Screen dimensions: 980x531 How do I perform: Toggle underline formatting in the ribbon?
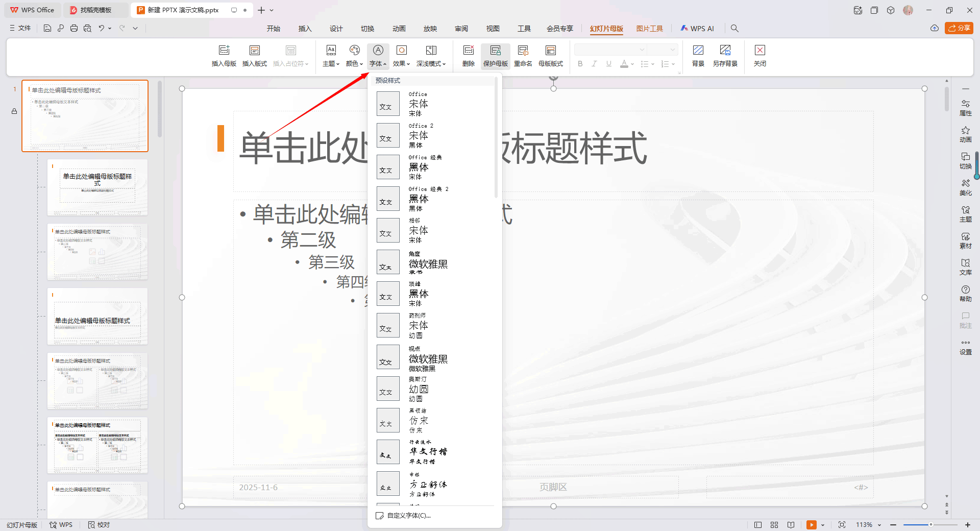point(608,63)
